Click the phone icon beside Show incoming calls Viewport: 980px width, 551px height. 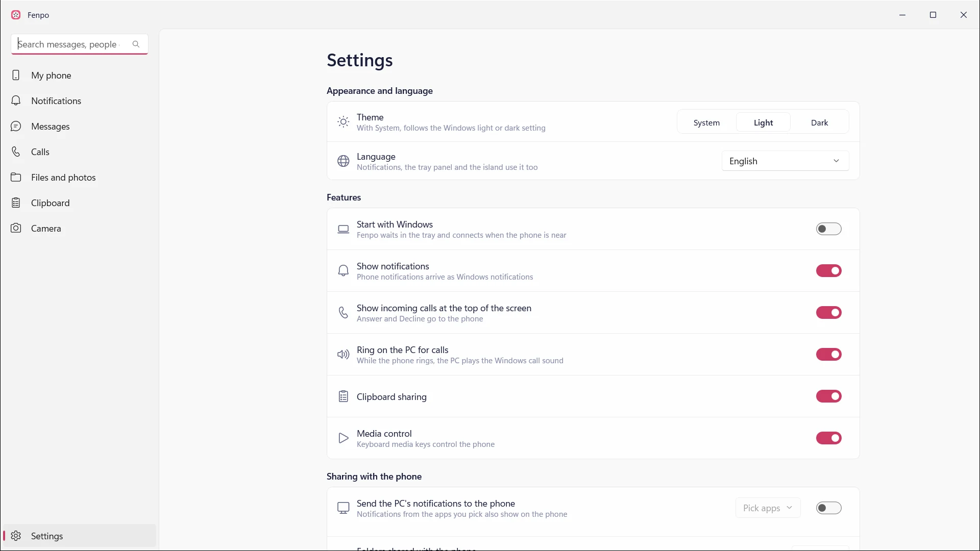click(344, 313)
